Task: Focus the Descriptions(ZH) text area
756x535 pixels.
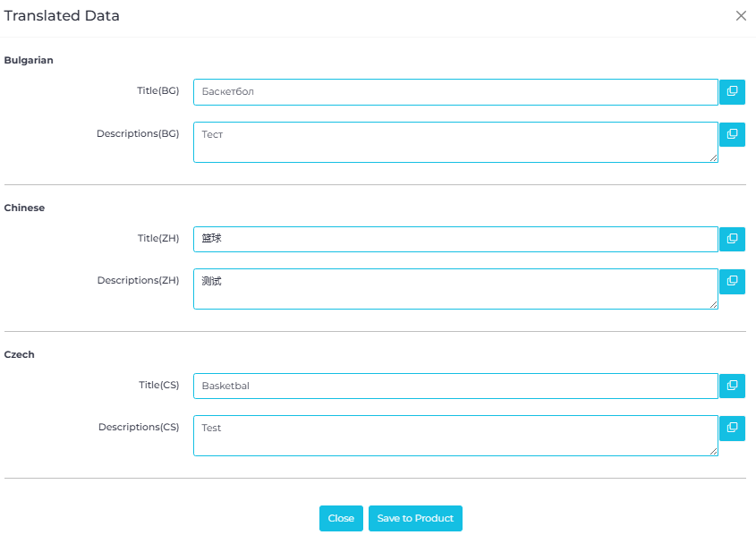Action: tap(455, 289)
